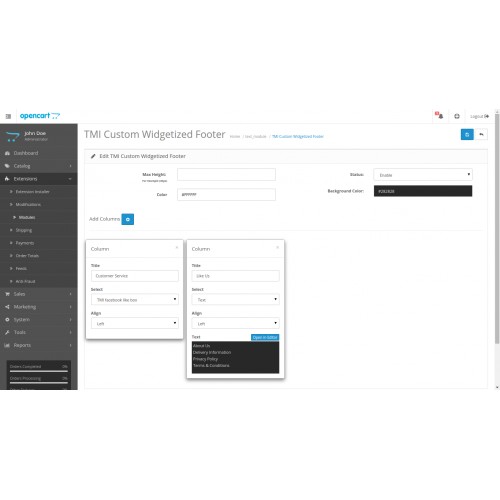
Task: Select Modules under Extensions
Action: (27, 217)
